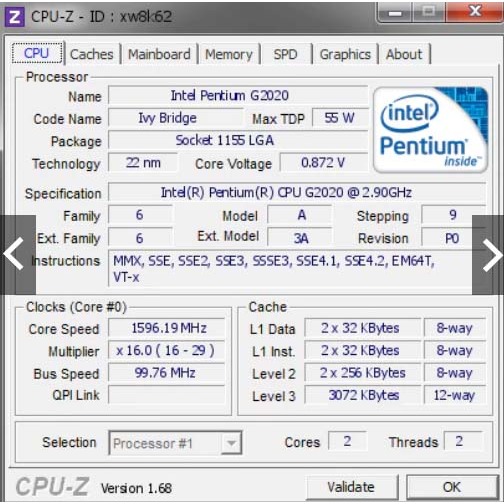Click the Level 2 size 2 x 256 KBytes
The height and width of the screenshot is (504, 504).
363,373
